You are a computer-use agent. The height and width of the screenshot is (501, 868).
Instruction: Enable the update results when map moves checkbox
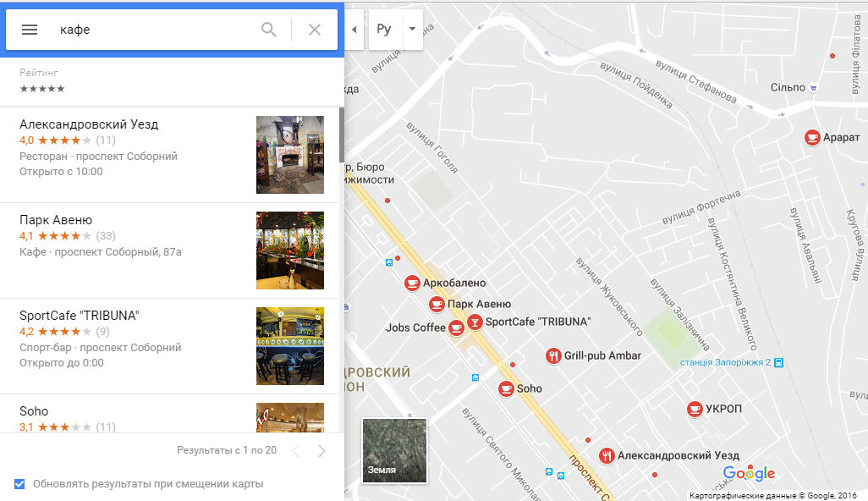click(19, 483)
